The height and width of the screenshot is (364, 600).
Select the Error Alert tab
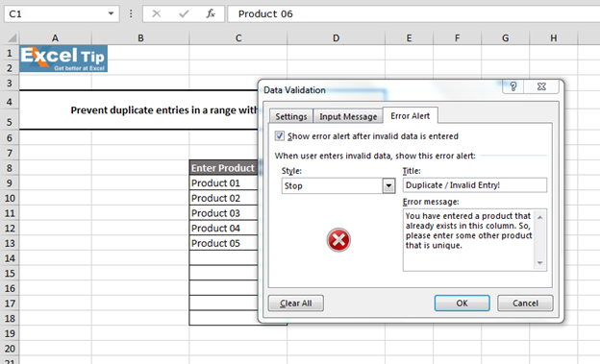pos(411,115)
